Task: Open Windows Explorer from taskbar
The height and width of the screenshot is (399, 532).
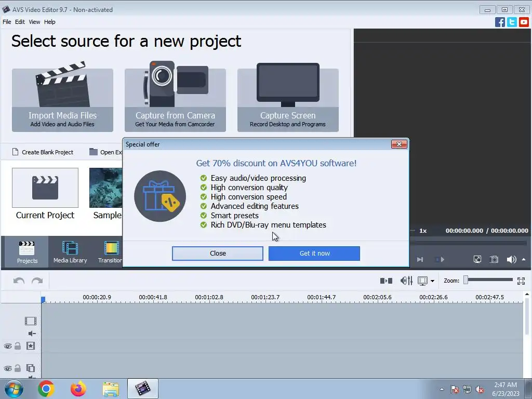Action: click(111, 389)
